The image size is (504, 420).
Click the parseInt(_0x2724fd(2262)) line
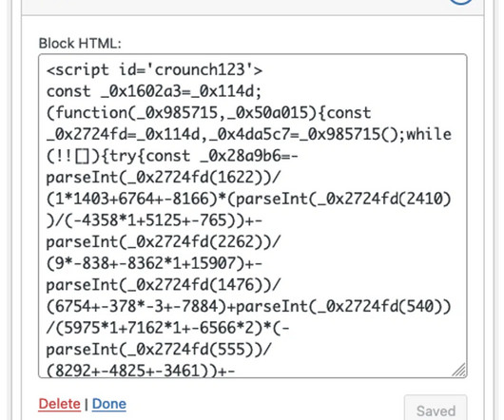point(164,242)
